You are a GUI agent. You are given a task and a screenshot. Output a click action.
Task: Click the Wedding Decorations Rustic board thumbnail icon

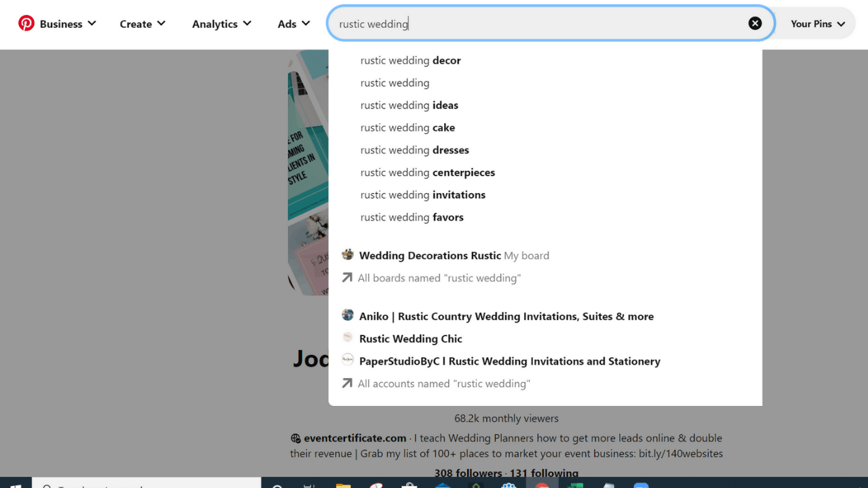tap(348, 255)
